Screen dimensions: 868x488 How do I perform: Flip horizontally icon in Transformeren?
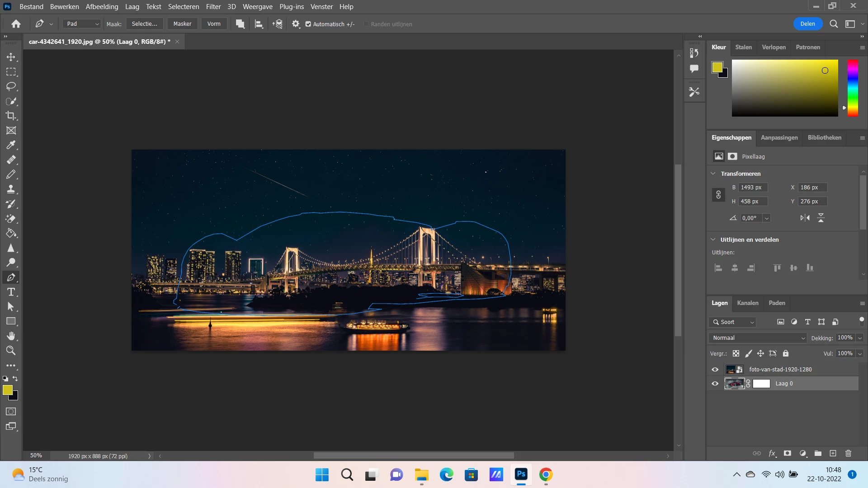tap(805, 218)
